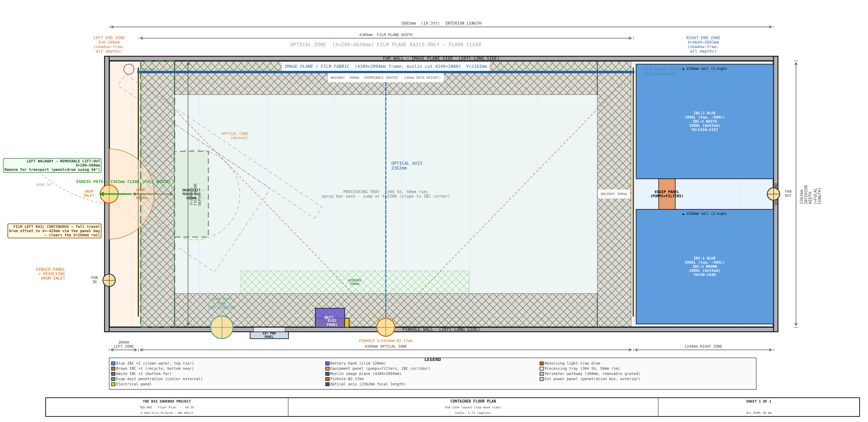
Task: Click the '5893mm (19.3ft) INTERIOR LENGTH' dimension label
Action: [x=441, y=23]
